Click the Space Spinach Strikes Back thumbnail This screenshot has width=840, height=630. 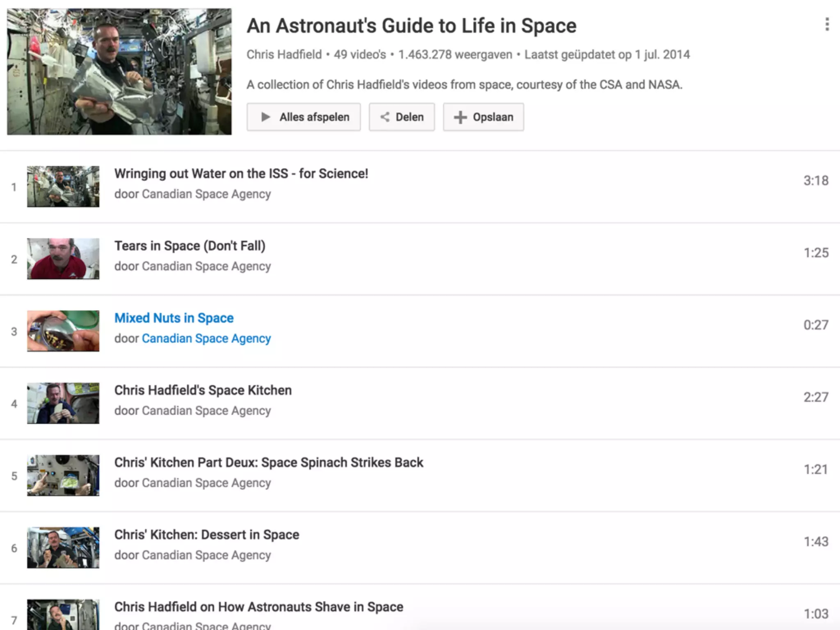(63, 475)
